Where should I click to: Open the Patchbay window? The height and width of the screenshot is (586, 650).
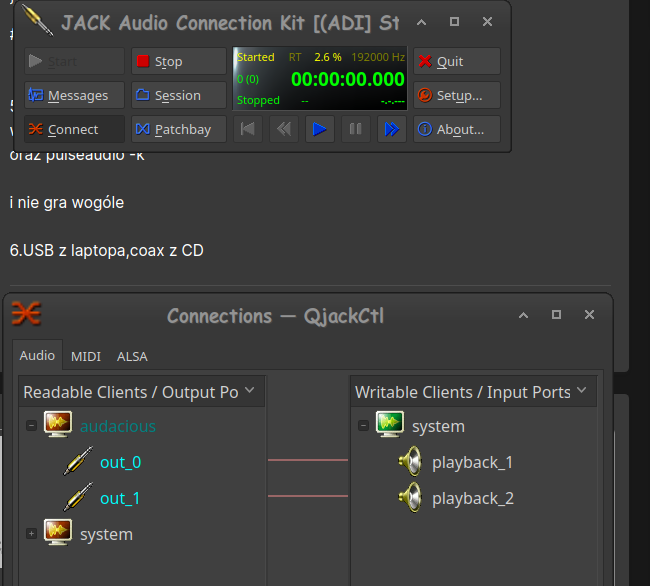[179, 129]
